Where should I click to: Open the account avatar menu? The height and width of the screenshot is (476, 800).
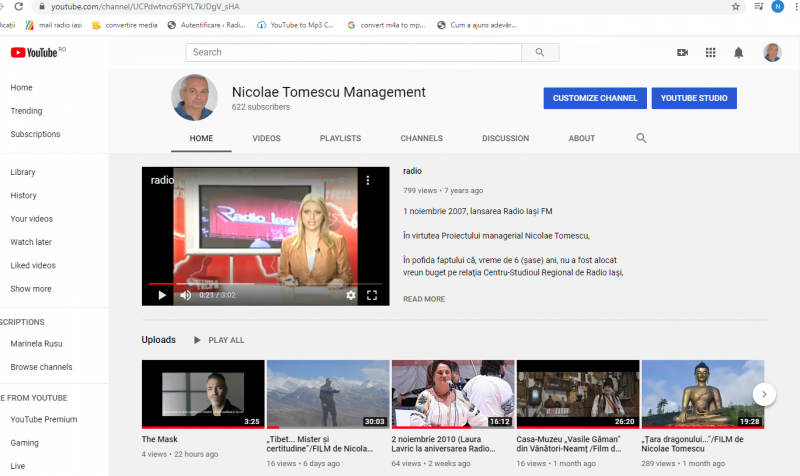click(772, 53)
